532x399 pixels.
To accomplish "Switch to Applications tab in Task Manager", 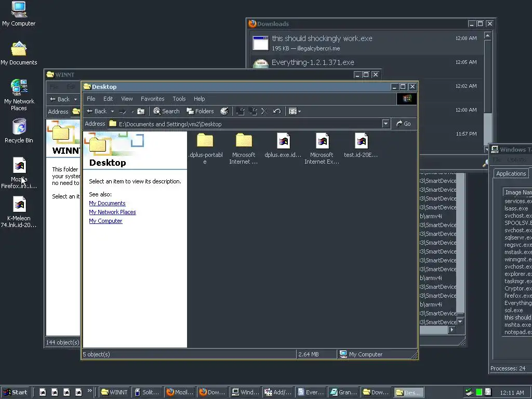I will pyautogui.click(x=511, y=174).
